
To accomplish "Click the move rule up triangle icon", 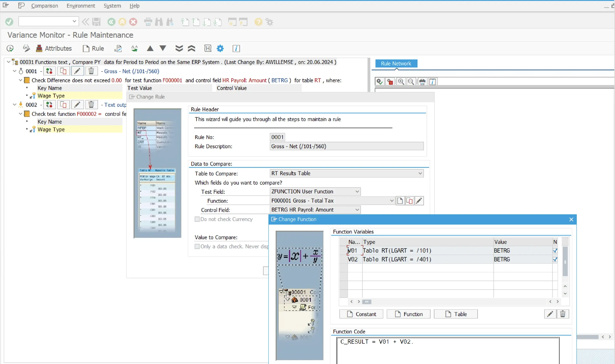I will coord(150,49).
